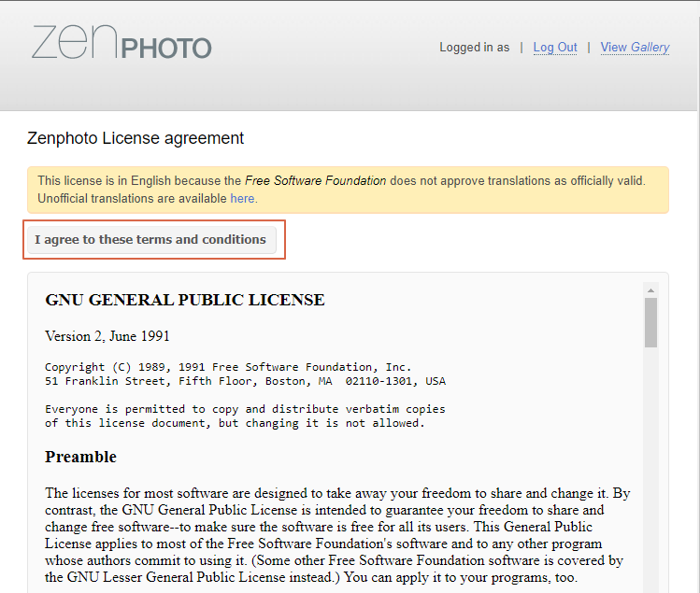Image resolution: width=700 pixels, height=593 pixels.
Task: Click the '51 Franklin Street' address line
Action: (245, 381)
